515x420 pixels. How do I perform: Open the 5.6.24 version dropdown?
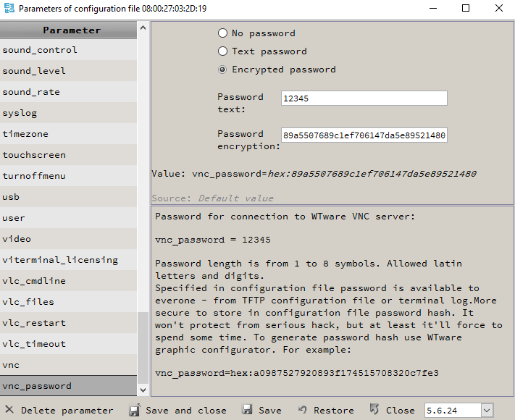click(x=486, y=411)
